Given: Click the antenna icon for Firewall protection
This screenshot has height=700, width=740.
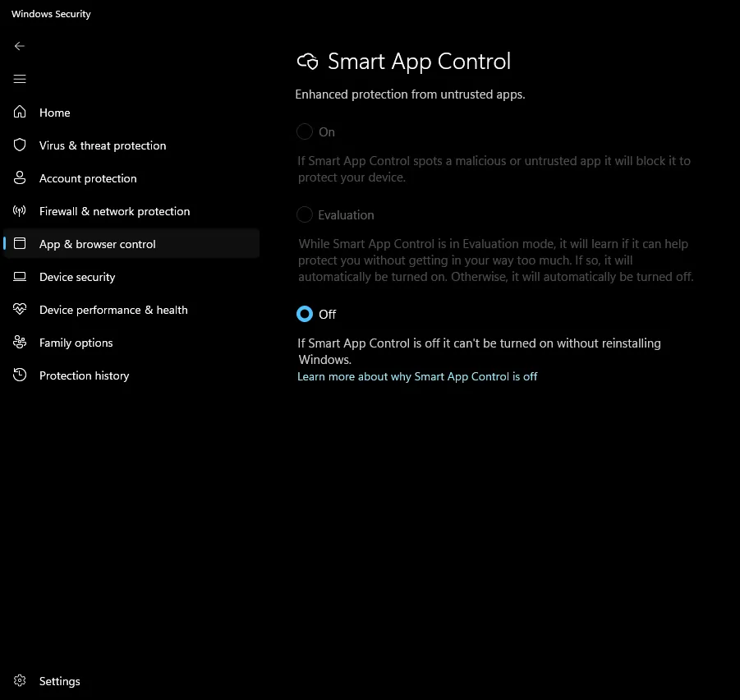Looking at the screenshot, I should pos(20,210).
